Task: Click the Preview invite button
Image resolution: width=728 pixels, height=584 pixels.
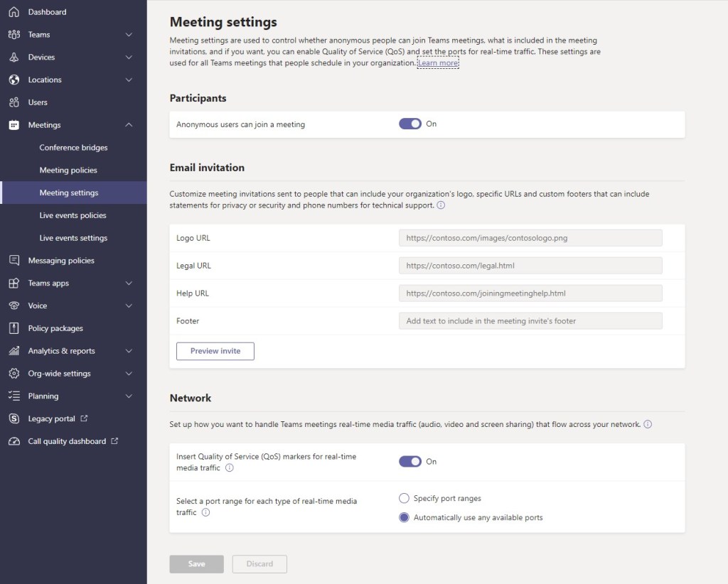Action: coord(215,351)
